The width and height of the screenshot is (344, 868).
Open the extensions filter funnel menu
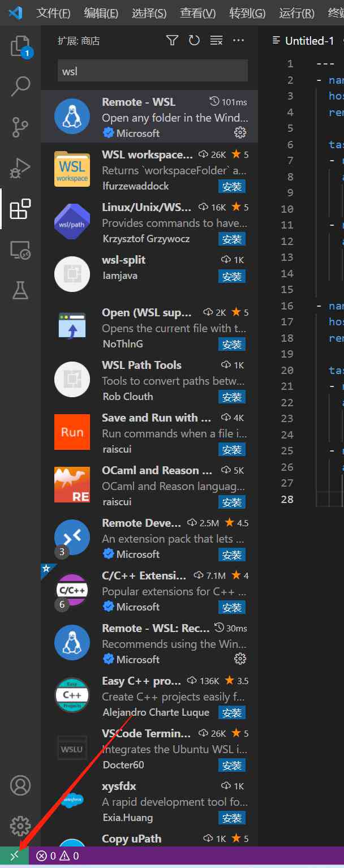coord(173,40)
